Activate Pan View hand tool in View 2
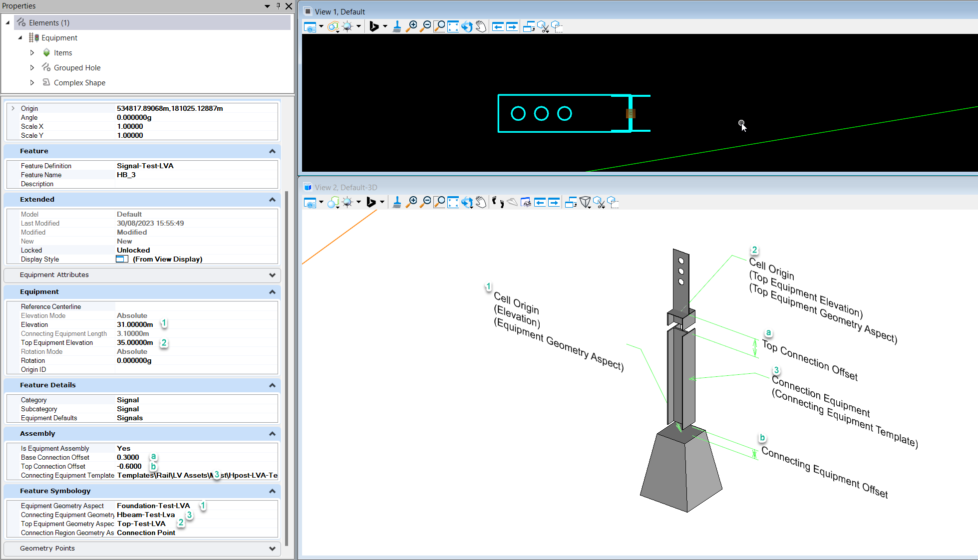The image size is (978, 560). click(x=481, y=202)
